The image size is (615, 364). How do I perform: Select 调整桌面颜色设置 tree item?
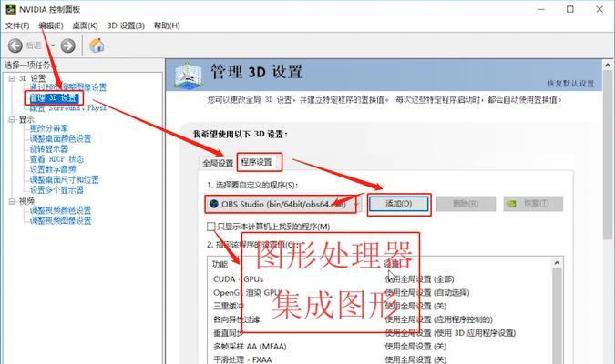(x=60, y=138)
